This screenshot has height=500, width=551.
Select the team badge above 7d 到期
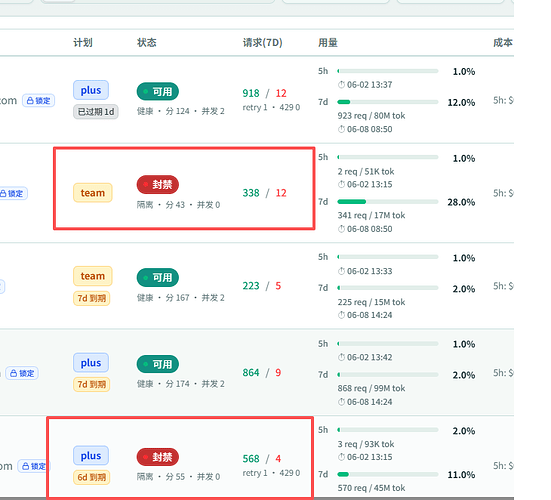[93, 276]
